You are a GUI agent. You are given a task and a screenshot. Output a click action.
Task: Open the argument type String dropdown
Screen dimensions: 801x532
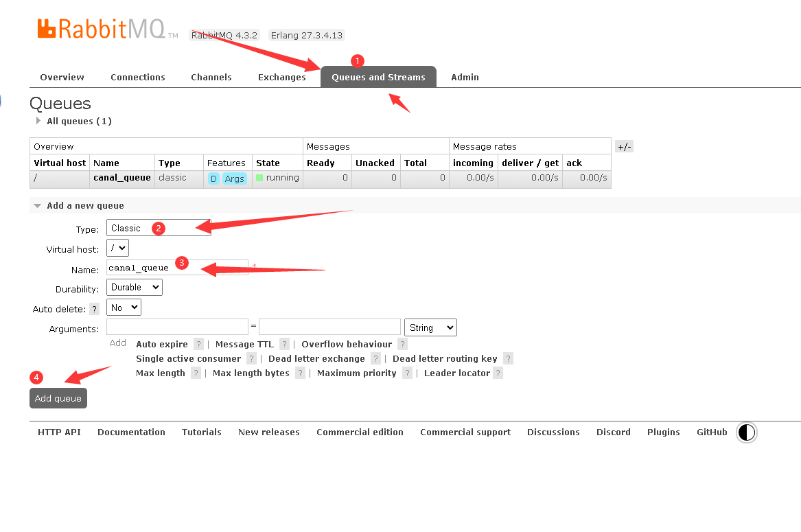coord(430,327)
